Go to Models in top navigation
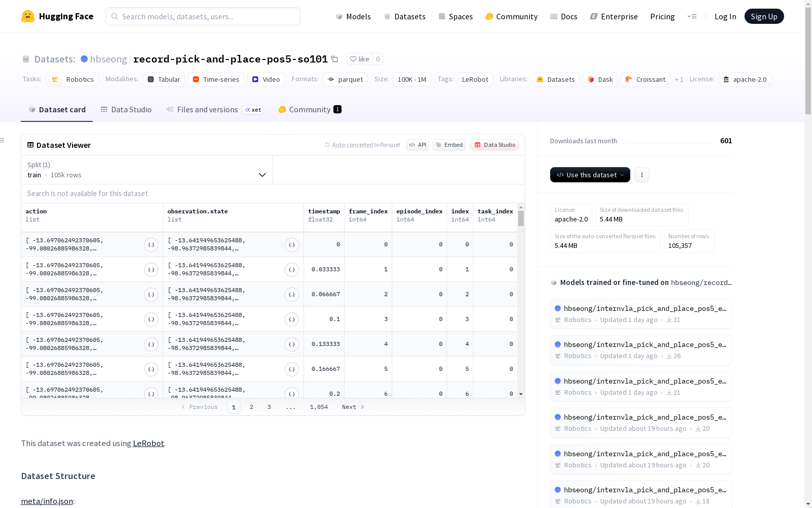This screenshot has width=812, height=508. click(353, 16)
